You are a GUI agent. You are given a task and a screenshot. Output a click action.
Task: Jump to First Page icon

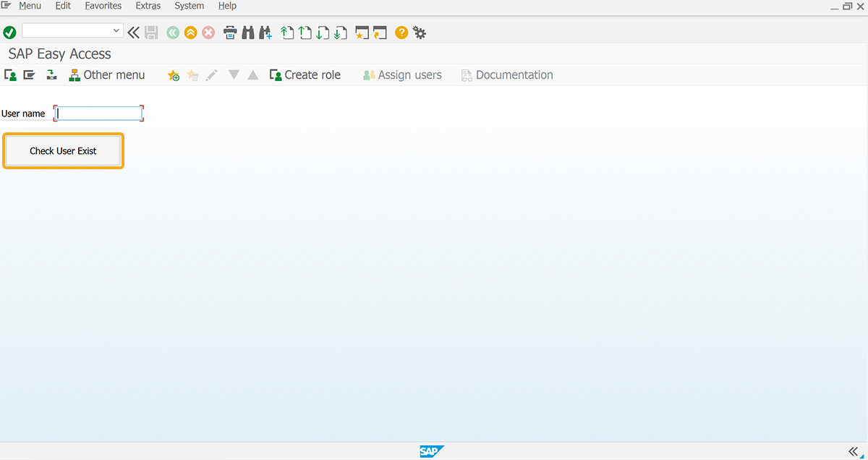pos(287,33)
